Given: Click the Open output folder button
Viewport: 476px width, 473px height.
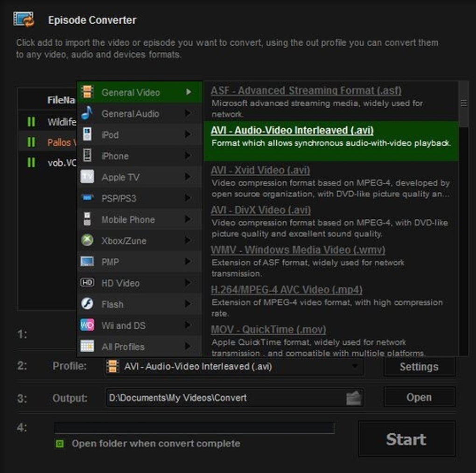Looking at the screenshot, I should point(419,397).
